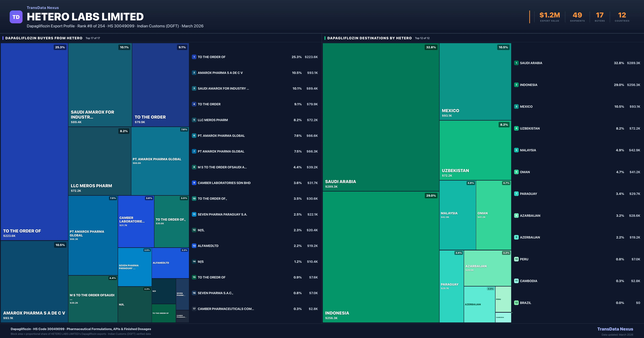The image size is (644, 338).
Task: Click the ALFAMEDLTD treemap tile
Action: 170,263
